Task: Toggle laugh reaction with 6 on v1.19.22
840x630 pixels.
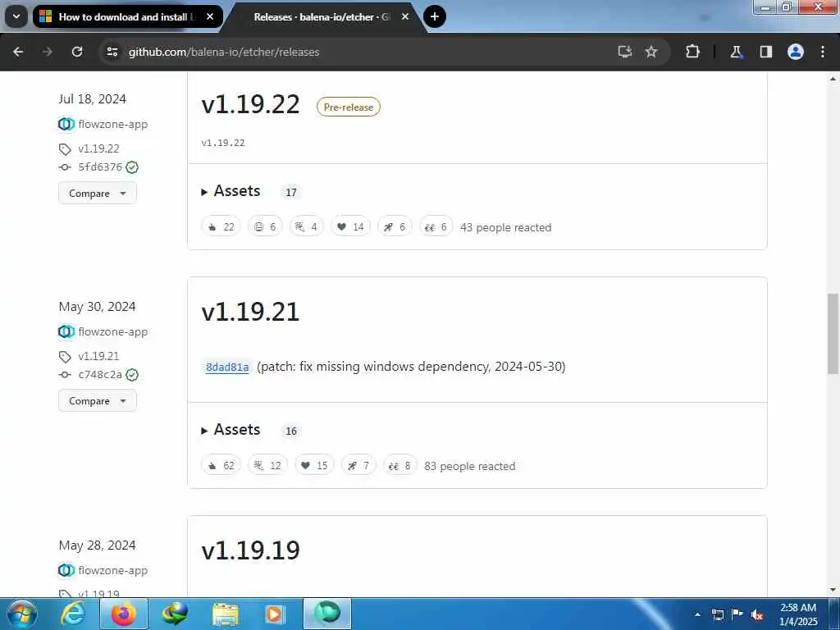Action: point(265,226)
